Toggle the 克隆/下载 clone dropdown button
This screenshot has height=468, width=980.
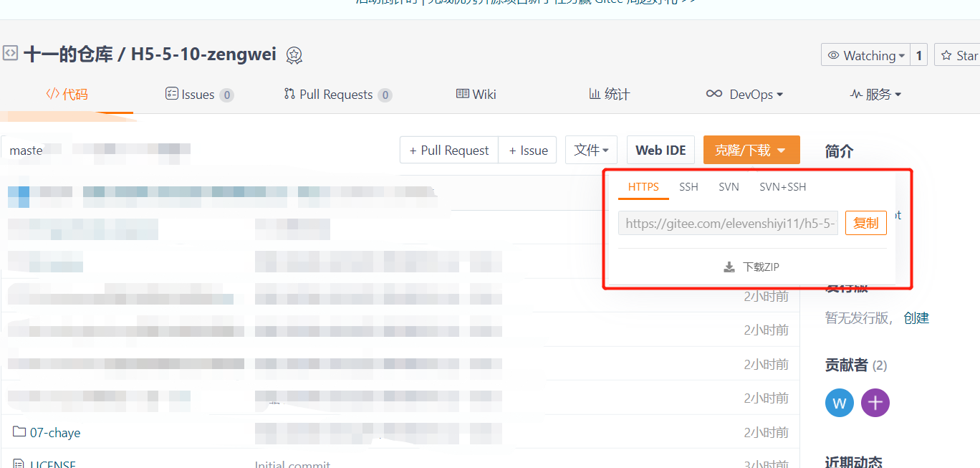(x=751, y=150)
